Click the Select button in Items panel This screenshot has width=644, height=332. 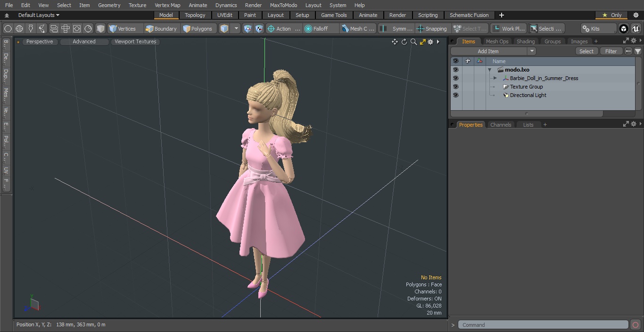tap(586, 51)
